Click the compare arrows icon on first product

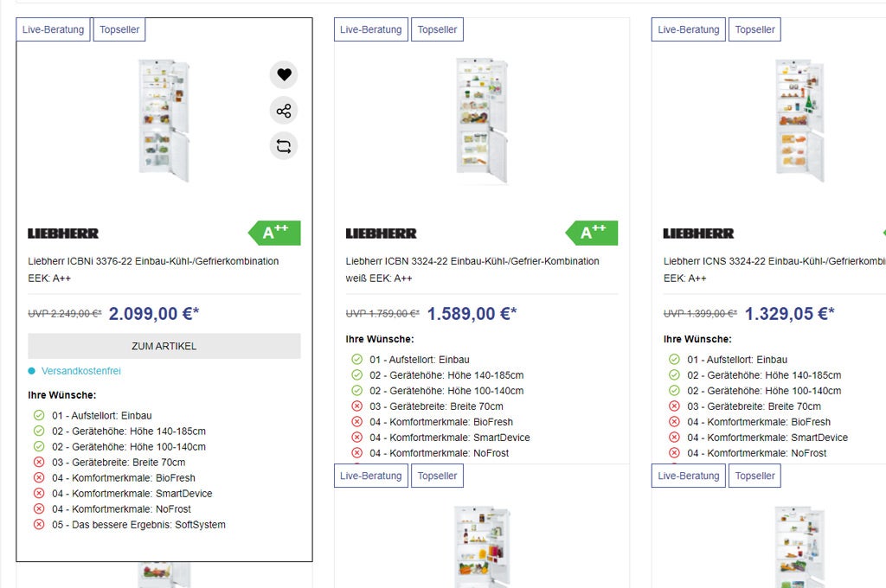[284, 146]
